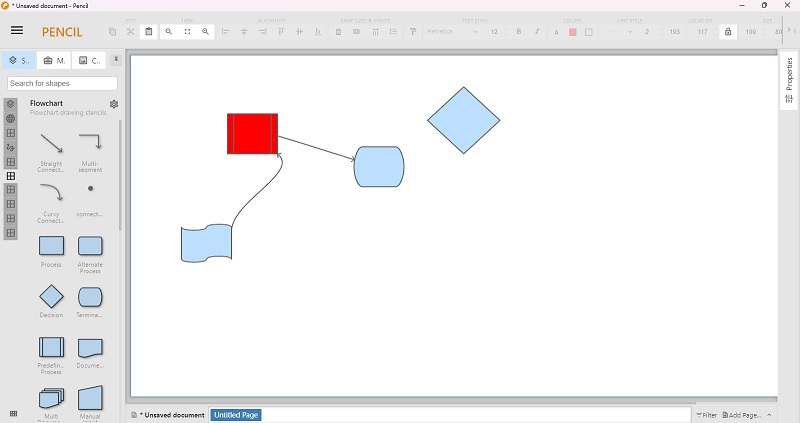This screenshot has height=423, width=800.
Task: Click the Cut scissors icon
Action: tap(131, 32)
